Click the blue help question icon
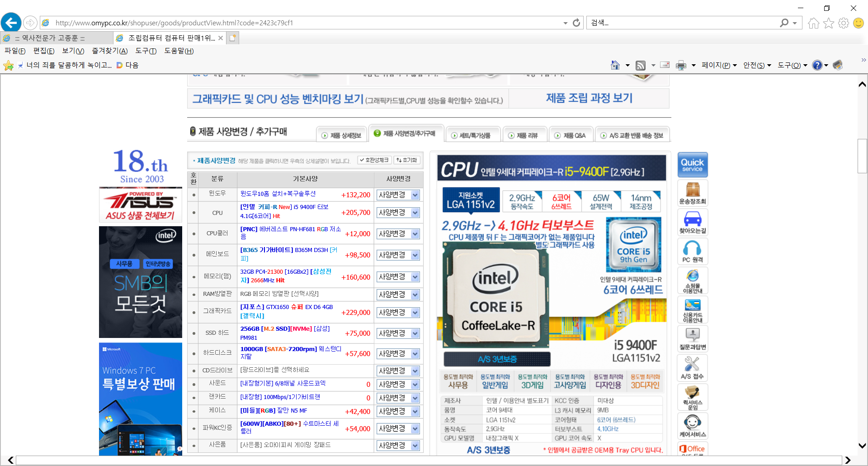This screenshot has height=466, width=868. 817,65
